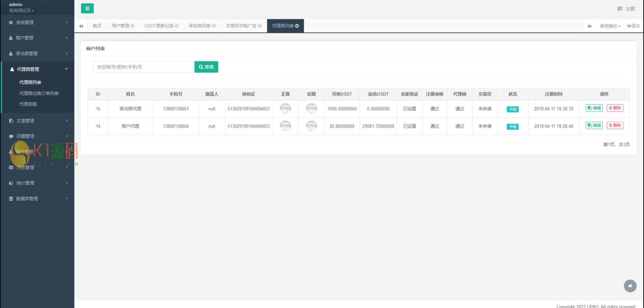
Task: Click the frozen balance 29081.72000000
Action: 378,126
